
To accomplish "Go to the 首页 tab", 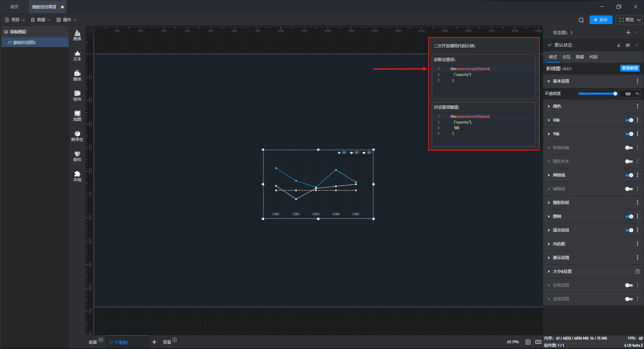I will (x=14, y=7).
